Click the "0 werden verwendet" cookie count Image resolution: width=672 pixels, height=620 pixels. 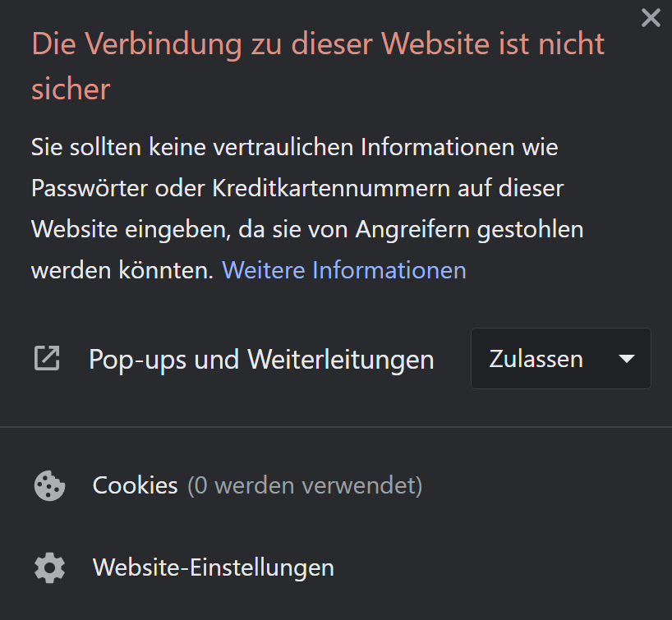click(x=305, y=486)
